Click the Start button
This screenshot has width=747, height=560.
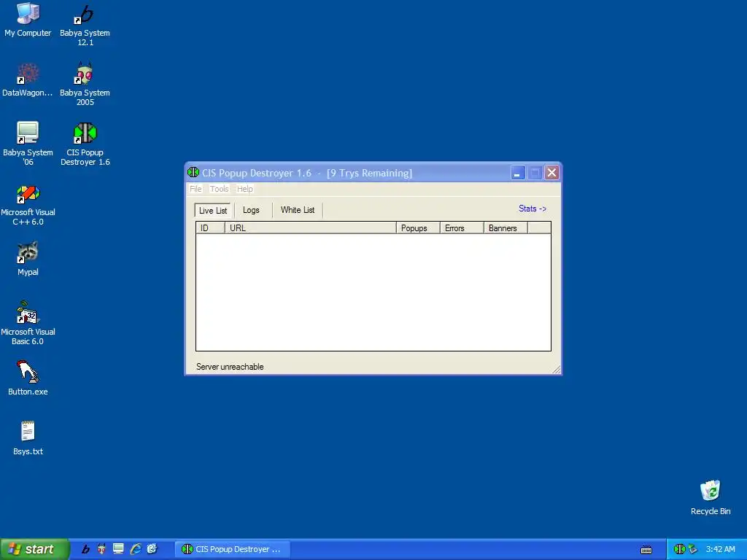tap(35, 549)
